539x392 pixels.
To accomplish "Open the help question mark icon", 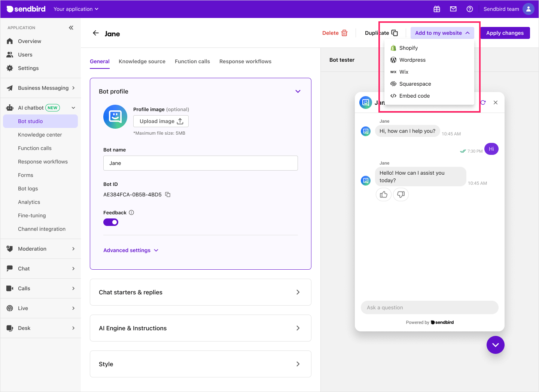I will (470, 9).
